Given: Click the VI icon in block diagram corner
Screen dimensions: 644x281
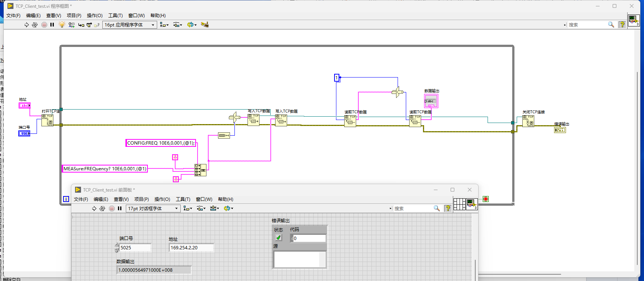Looking at the screenshot, I should coord(634,20).
